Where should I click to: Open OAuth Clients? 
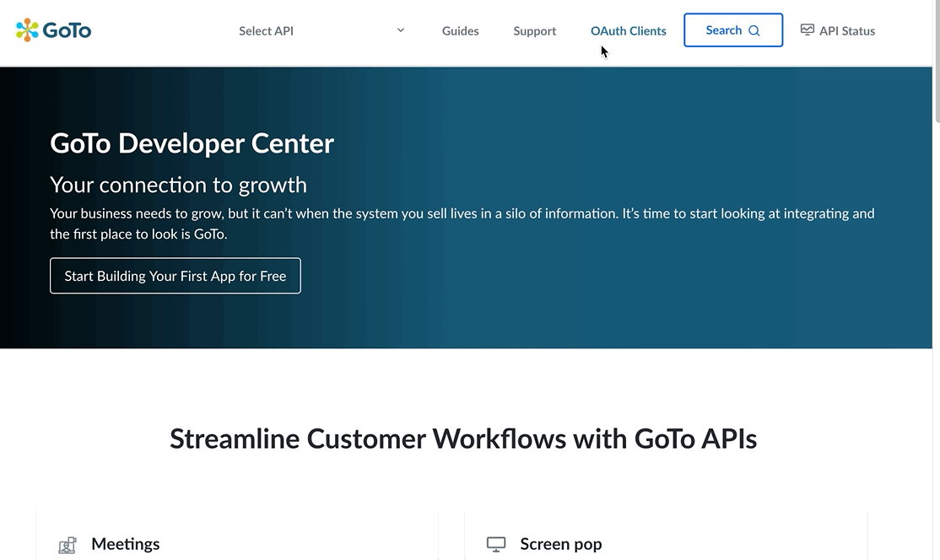click(628, 30)
